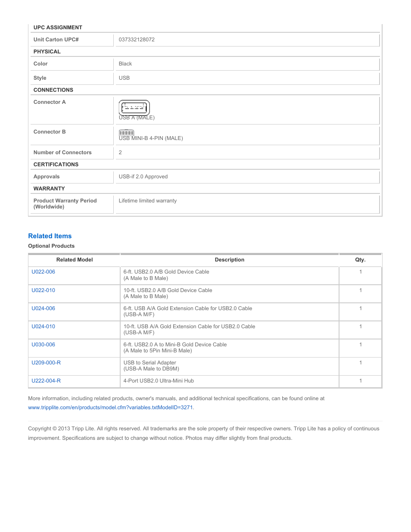Viewport: 411px width, 532px height.
Task: Click the CONNECTIONS section header
Action: [53, 90]
